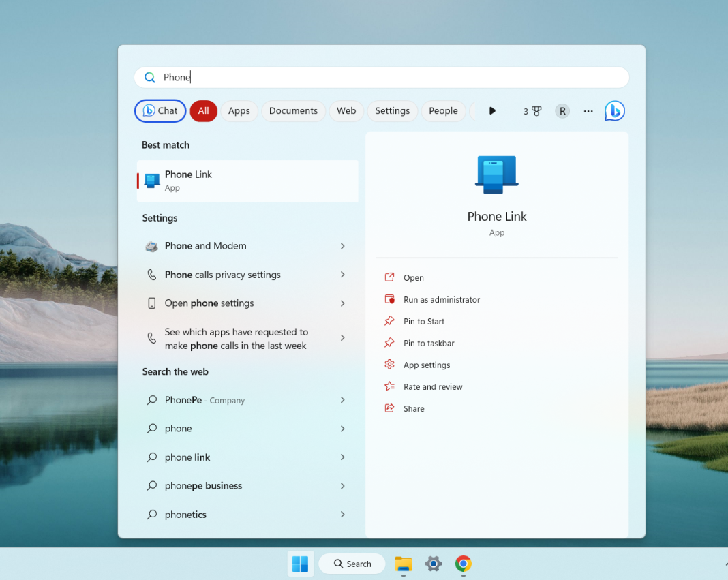Open the user account avatar "R"
The width and height of the screenshot is (728, 580).
(562, 110)
